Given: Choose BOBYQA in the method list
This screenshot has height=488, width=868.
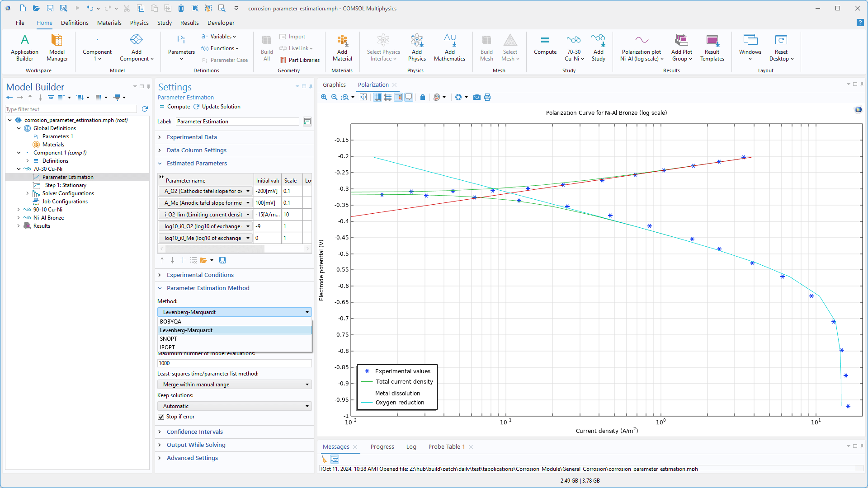Looking at the screenshot, I should click(170, 321).
